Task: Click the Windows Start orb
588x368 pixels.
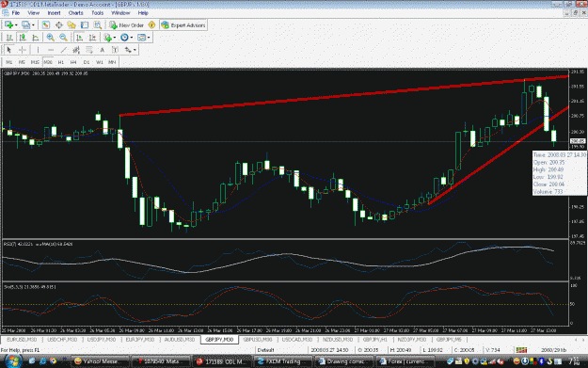Action: pyautogui.click(x=12, y=360)
